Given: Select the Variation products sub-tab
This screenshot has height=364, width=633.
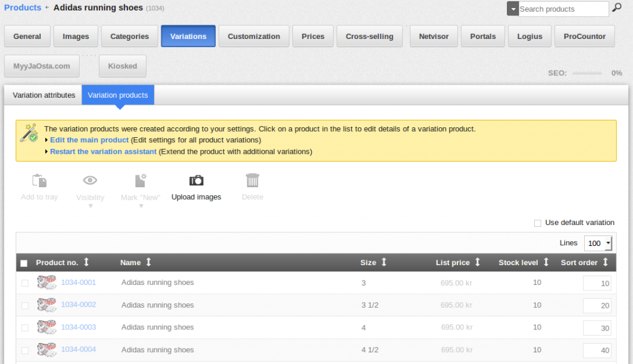Looking at the screenshot, I should point(118,95).
